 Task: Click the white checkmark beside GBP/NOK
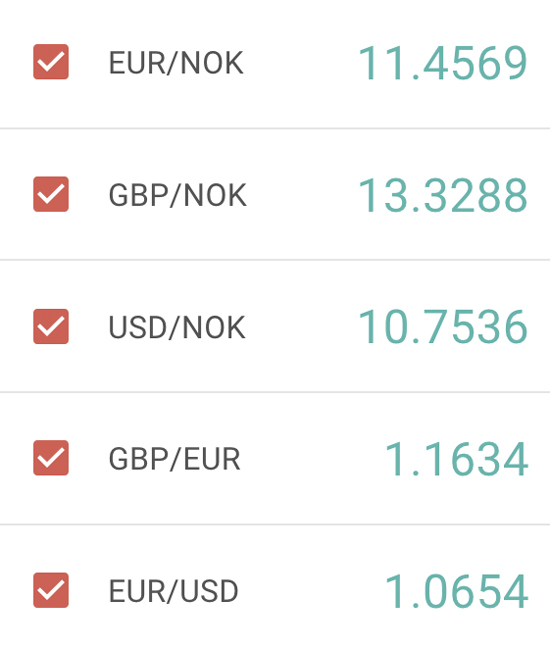[51, 194]
